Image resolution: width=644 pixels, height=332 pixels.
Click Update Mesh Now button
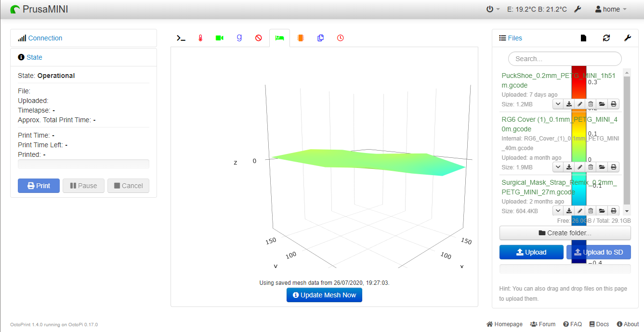tap(324, 295)
